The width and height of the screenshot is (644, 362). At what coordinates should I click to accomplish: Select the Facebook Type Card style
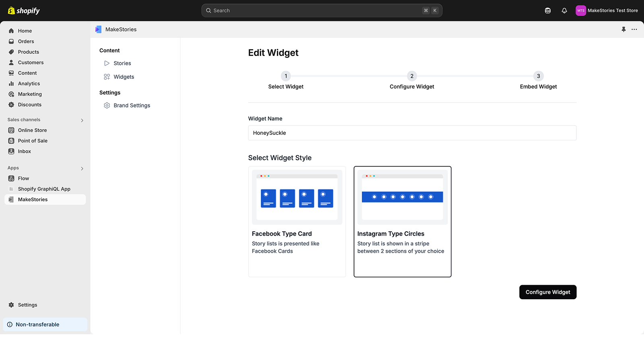pos(297,222)
